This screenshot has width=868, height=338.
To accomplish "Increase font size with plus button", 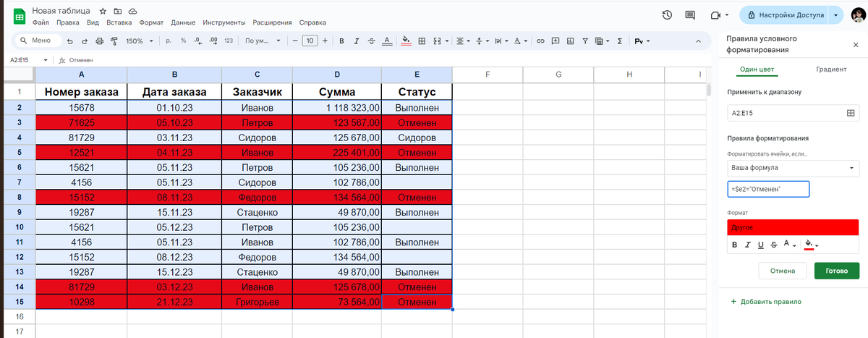I will (x=325, y=41).
